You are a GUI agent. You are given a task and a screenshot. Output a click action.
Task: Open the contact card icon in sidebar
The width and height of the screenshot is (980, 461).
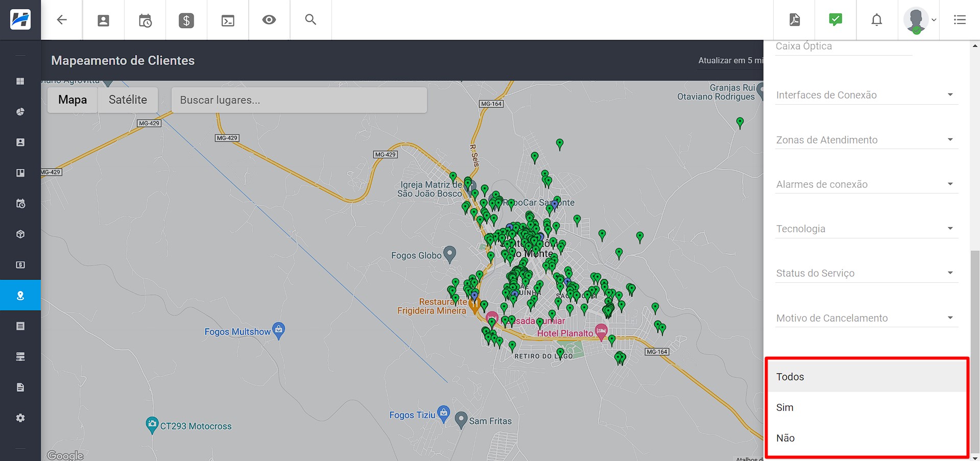20,142
